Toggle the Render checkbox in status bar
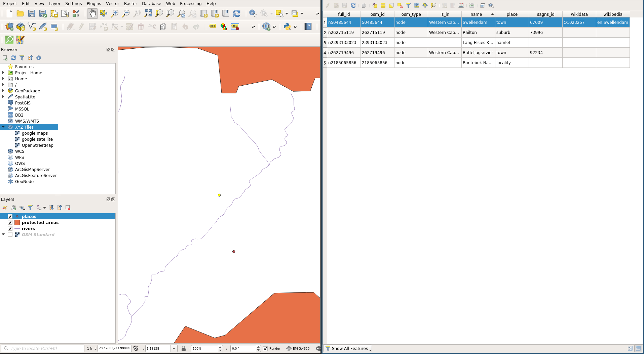 pos(265,349)
